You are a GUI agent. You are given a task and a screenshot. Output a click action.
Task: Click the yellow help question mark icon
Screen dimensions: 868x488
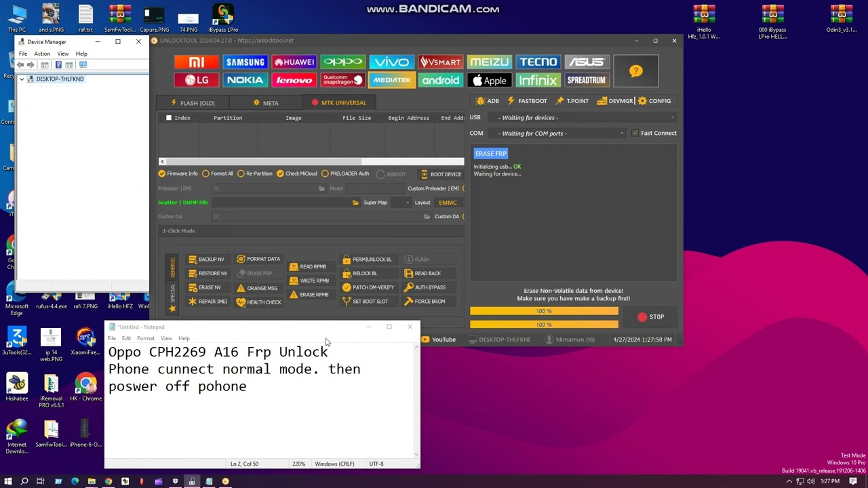(635, 71)
